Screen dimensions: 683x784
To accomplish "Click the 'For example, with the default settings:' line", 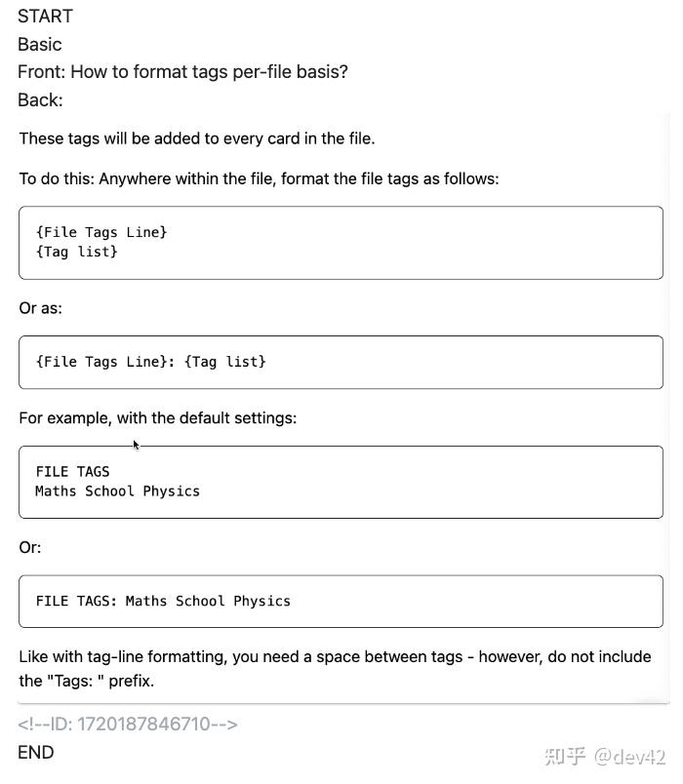I will 158,418.
